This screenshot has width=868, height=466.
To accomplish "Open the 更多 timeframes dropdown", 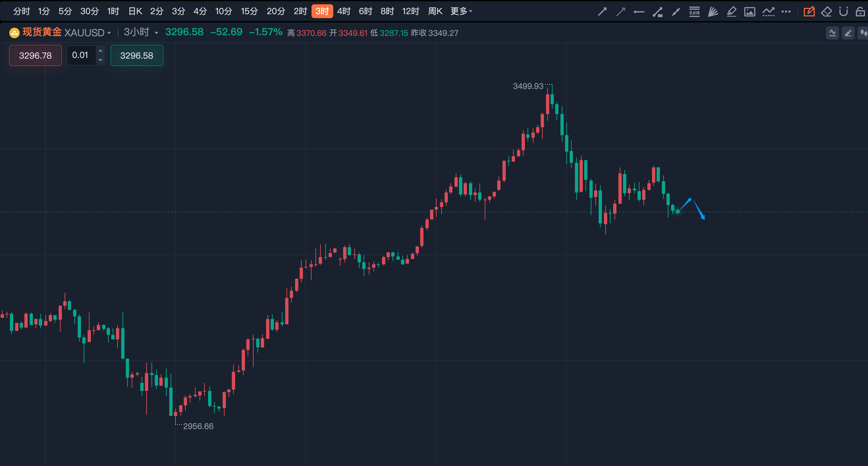I will (461, 12).
